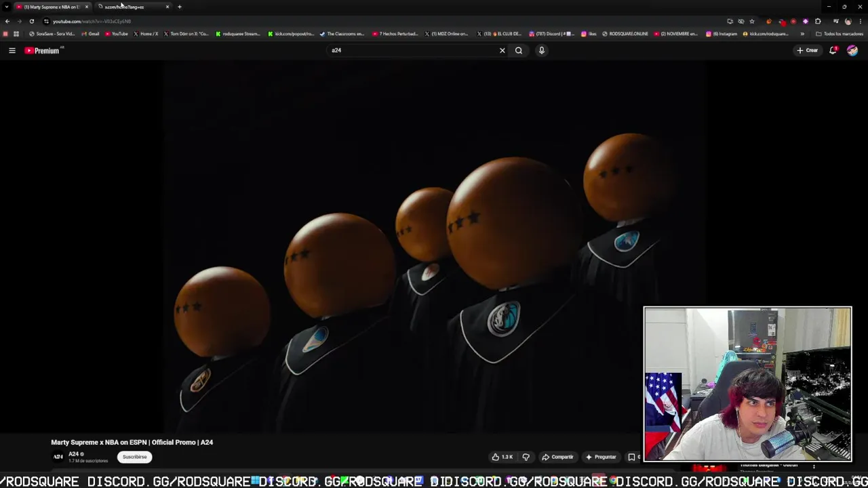This screenshot has height=488, width=868.
Task: Bookmark this page with the star
Action: pyautogui.click(x=752, y=21)
